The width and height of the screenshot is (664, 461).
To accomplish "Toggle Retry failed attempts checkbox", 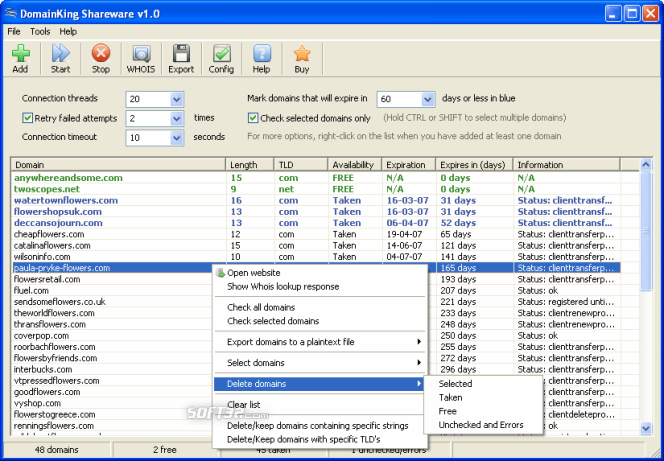I will click(x=28, y=118).
